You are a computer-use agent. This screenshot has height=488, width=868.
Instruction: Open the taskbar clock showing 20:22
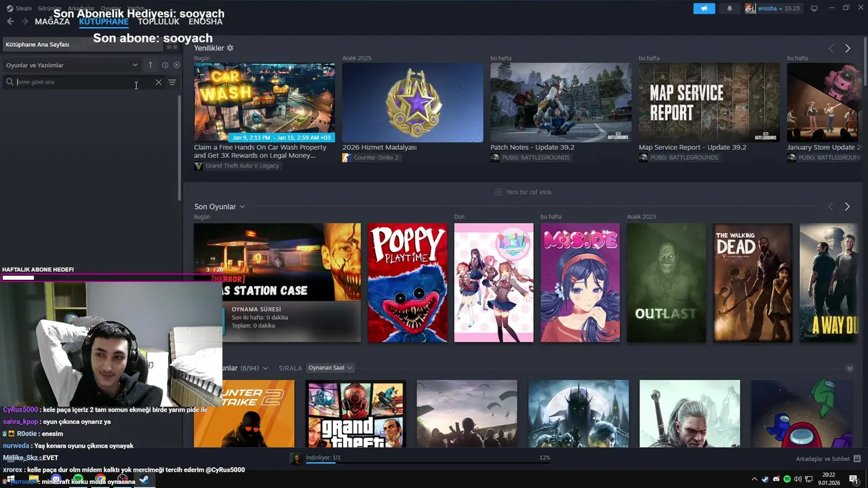click(828, 479)
